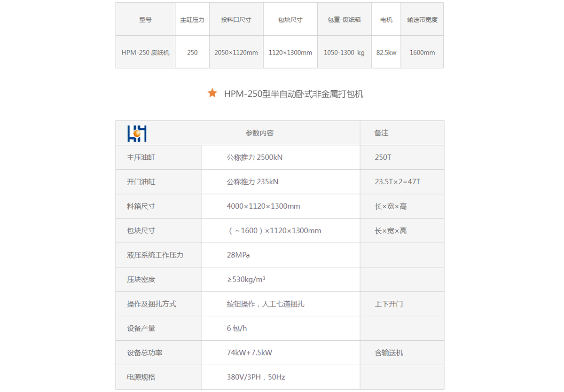
Task: Select the 380V/3PH，50Hz power spec value
Action: (x=256, y=377)
